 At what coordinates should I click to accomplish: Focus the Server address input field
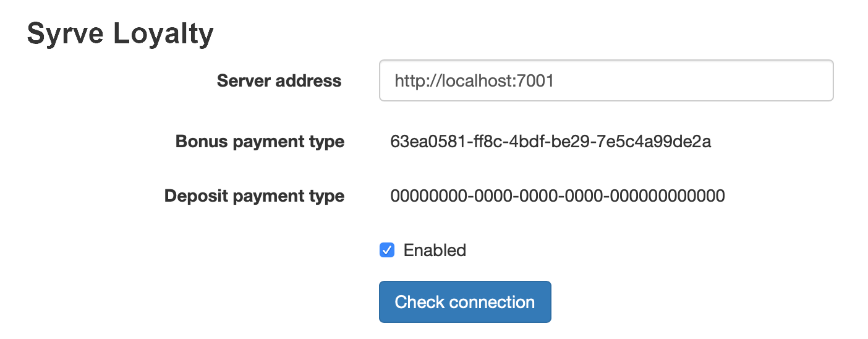pyautogui.click(x=606, y=80)
